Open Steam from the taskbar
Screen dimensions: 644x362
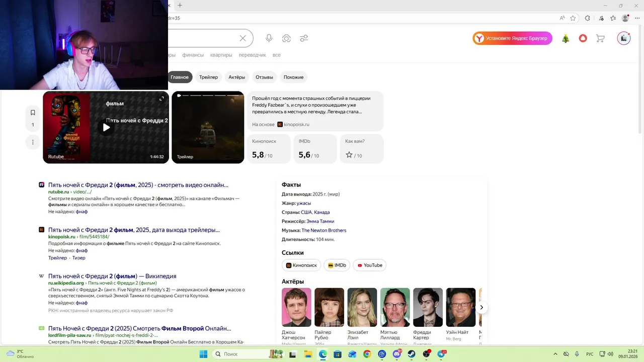click(x=412, y=354)
